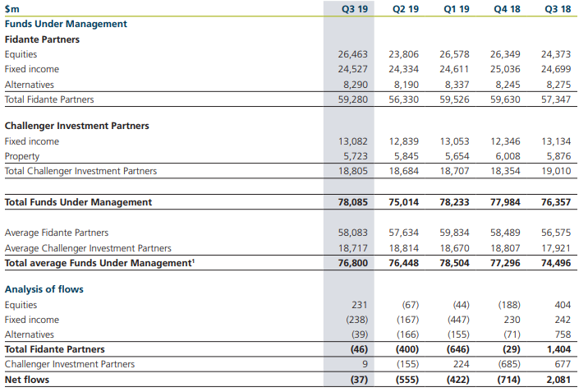588x392 pixels.
Task: Select Challenger fixed income value 12,346
Action: (x=505, y=141)
